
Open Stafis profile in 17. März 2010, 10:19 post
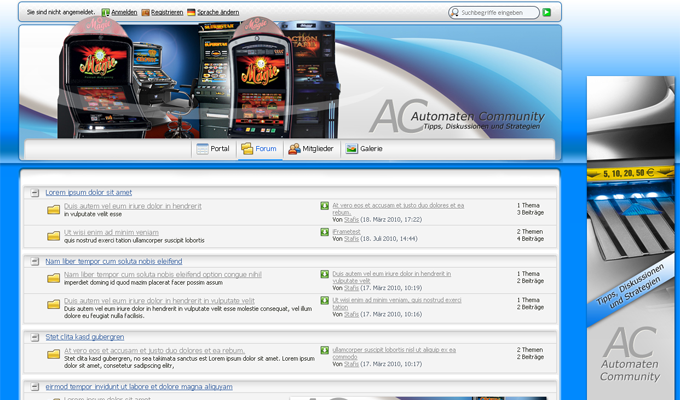(x=351, y=288)
